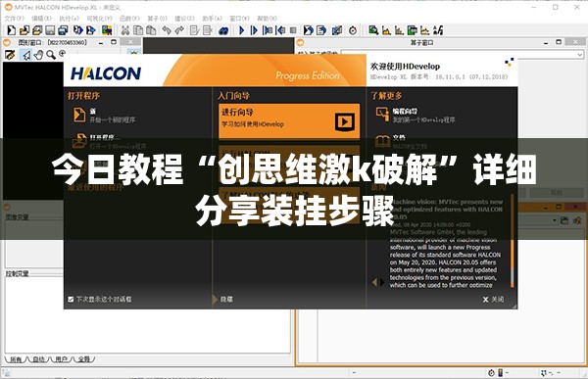The image size is (588, 379).
Task: Open the 可视化(V) menu
Action: click(99, 18)
